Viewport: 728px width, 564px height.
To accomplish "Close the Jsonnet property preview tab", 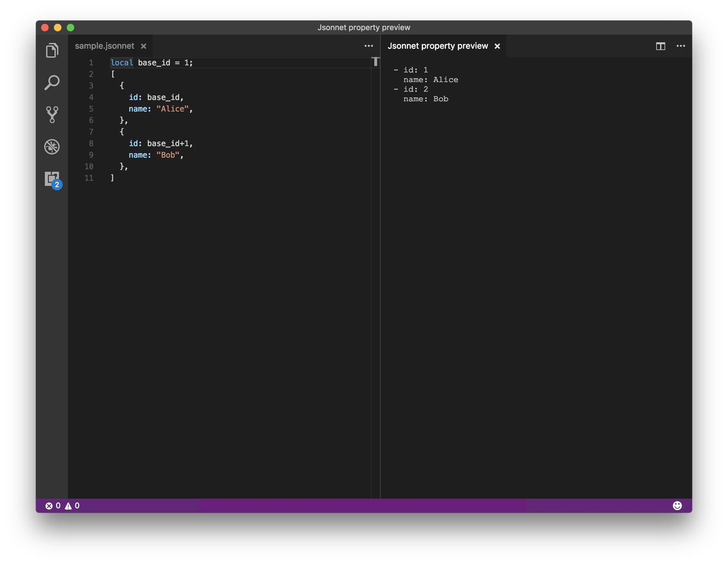I will [497, 46].
